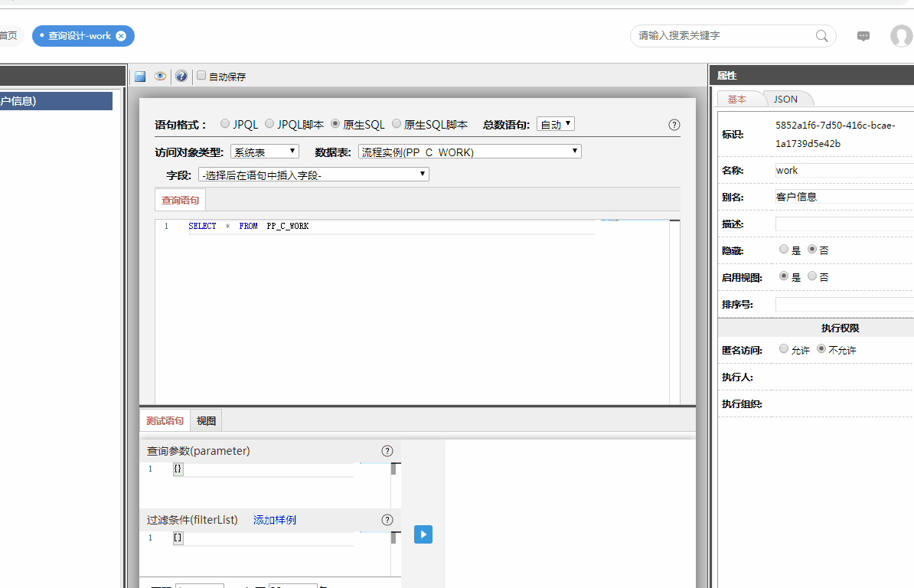914x588 pixels.
Task: Click the 名称 input field
Action: coord(842,170)
